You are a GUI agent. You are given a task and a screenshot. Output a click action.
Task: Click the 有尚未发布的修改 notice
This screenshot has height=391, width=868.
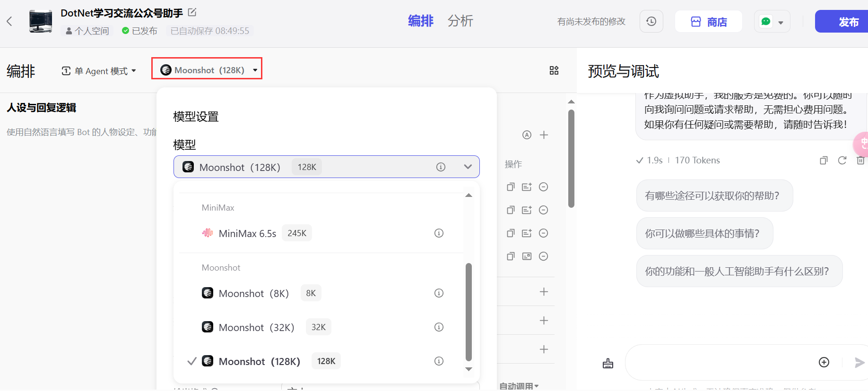591,22
